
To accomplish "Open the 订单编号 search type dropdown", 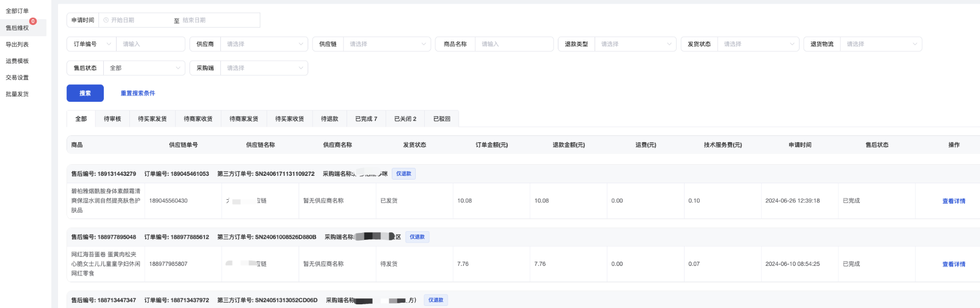I will click(92, 44).
